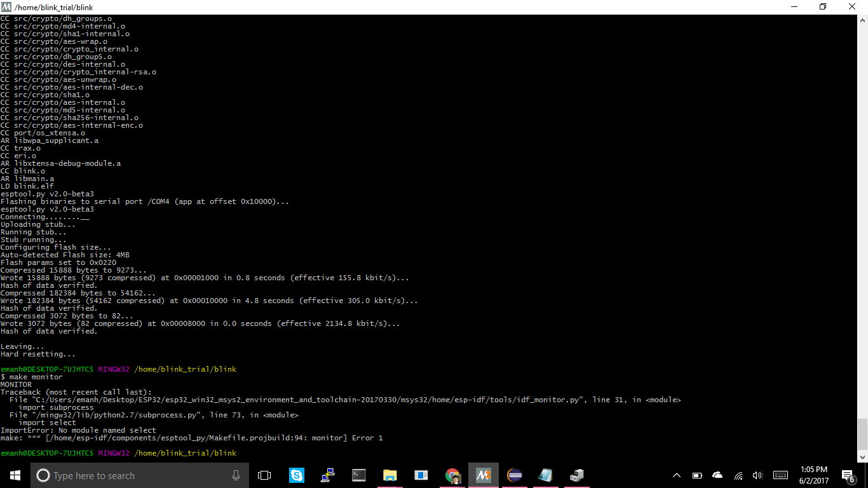Screen dimensions: 868x488
Task: Open the device manager style taskbar icon
Action: (577, 475)
